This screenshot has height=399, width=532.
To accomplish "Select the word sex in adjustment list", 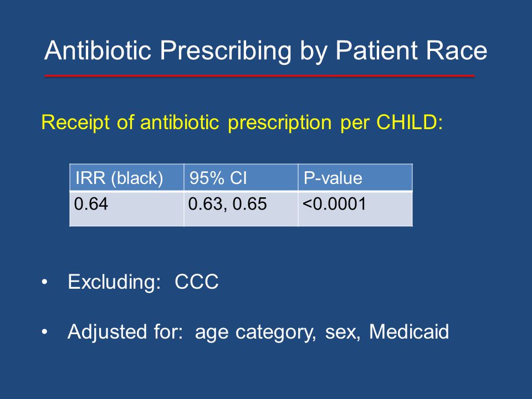I will point(342,332).
